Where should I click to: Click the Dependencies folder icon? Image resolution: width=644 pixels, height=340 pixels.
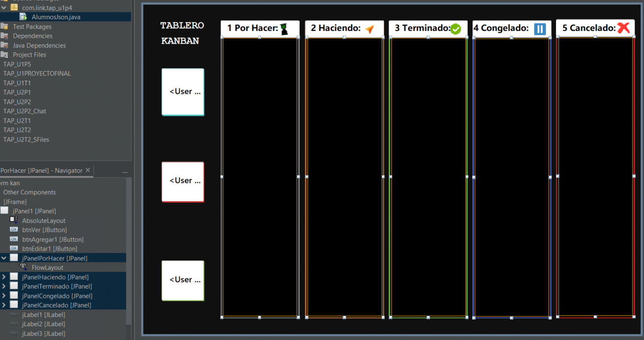coord(4,36)
